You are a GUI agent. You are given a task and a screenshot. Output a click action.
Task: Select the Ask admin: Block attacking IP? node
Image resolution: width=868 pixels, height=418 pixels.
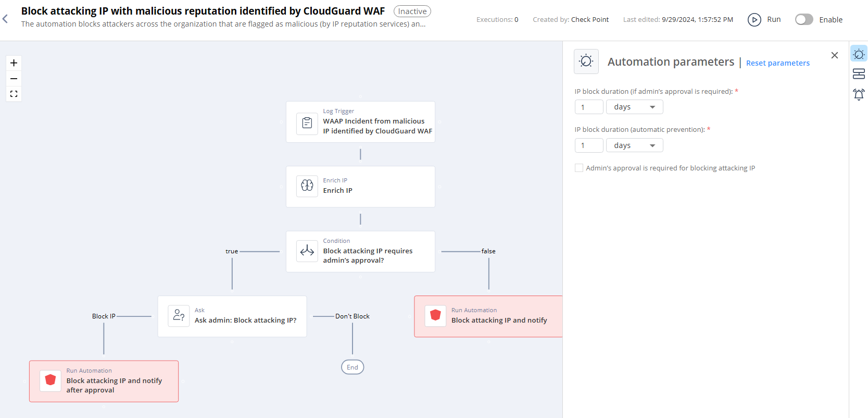[x=232, y=316]
